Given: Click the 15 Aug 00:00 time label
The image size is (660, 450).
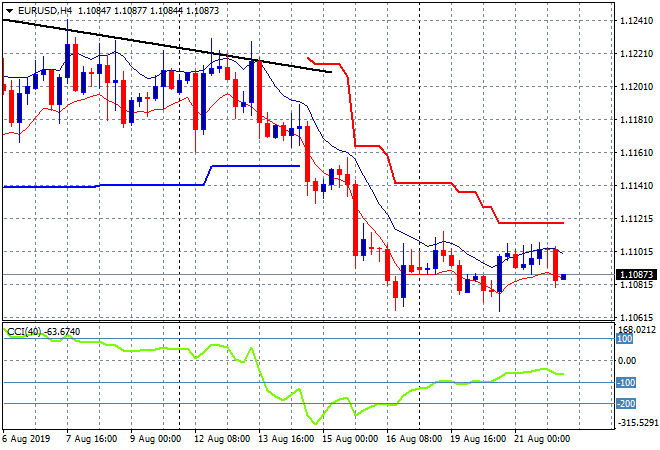Looking at the screenshot, I should click(x=349, y=439).
